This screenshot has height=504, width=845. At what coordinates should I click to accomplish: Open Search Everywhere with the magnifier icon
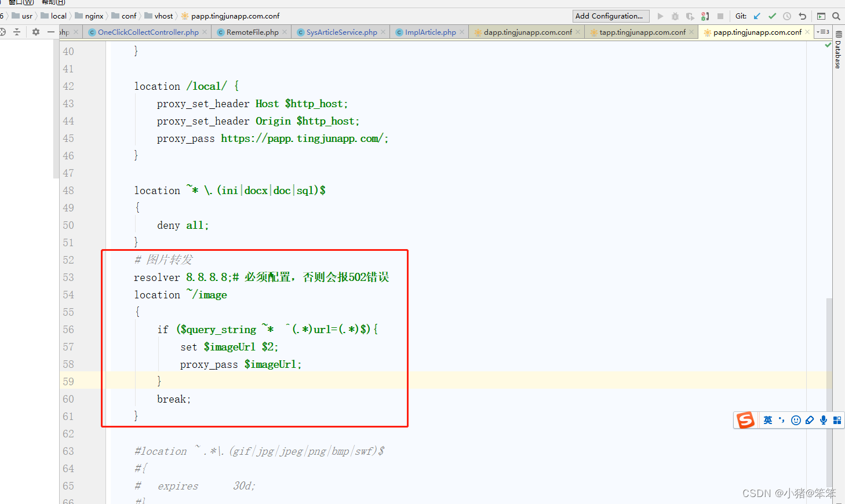836,16
